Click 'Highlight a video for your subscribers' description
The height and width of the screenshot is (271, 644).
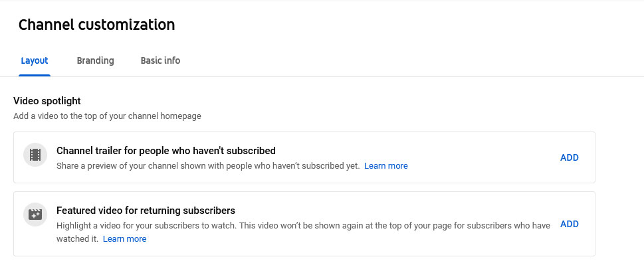[x=303, y=226]
